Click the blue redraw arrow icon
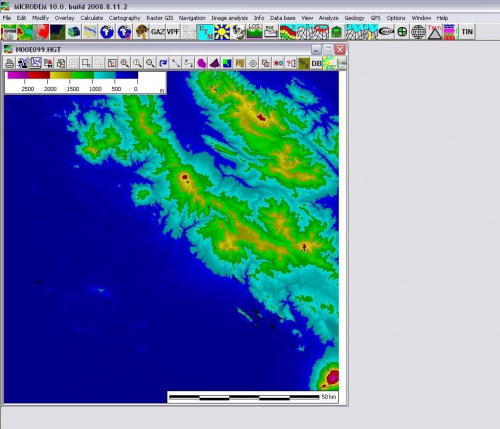 coord(163,63)
